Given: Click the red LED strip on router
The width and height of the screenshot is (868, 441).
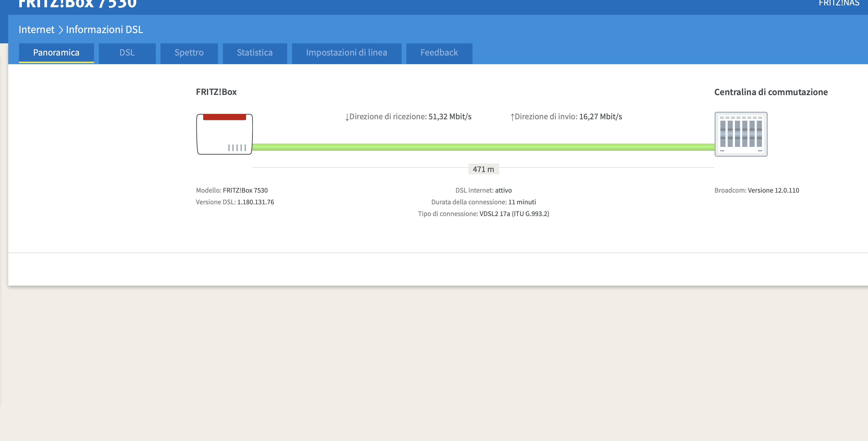Looking at the screenshot, I should pyautogui.click(x=225, y=117).
